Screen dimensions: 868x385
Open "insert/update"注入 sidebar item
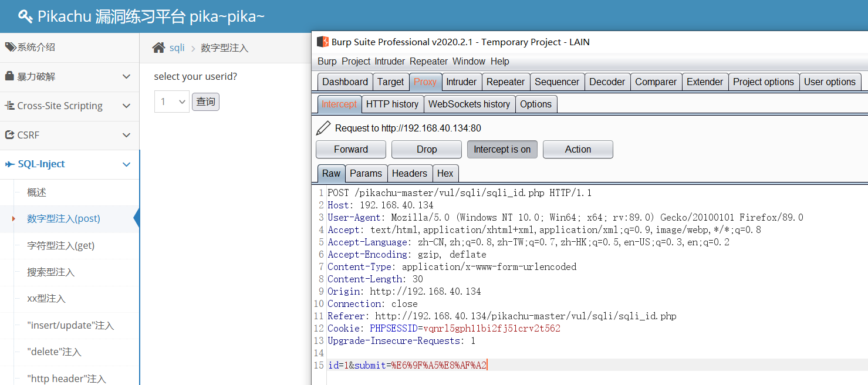tap(70, 325)
